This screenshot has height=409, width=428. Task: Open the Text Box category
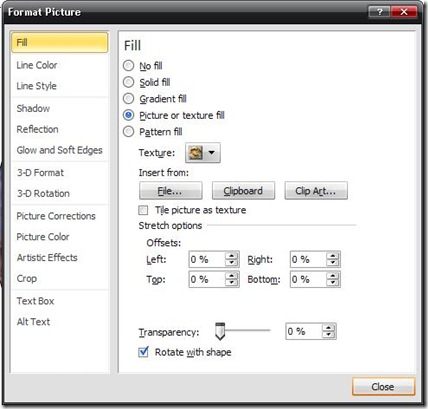point(60,301)
